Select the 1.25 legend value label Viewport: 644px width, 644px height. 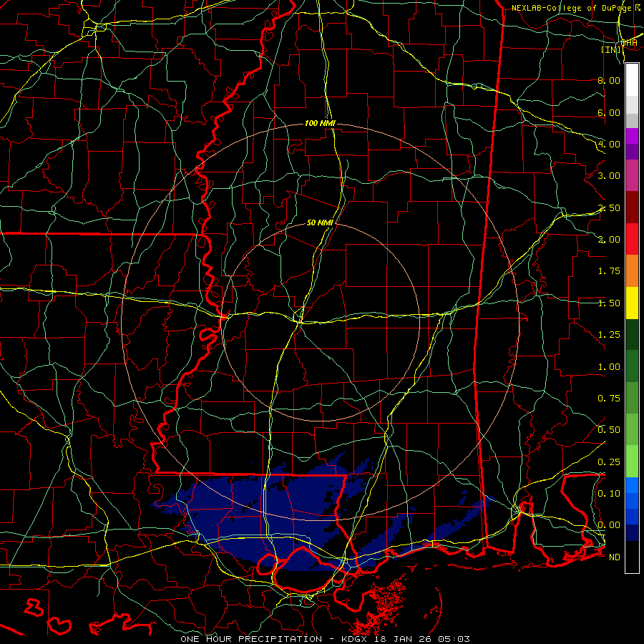pyautogui.click(x=609, y=335)
